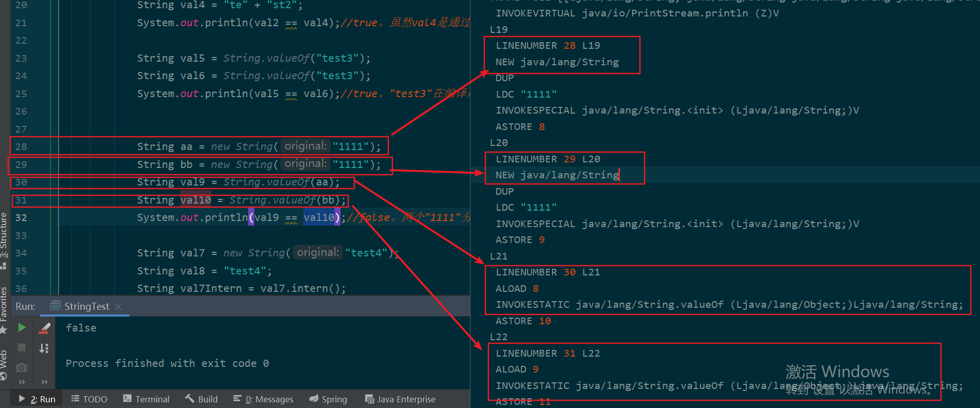Screen dimensions: 980x408
Task: Open the 3: Structure side panel
Action: tap(4, 239)
